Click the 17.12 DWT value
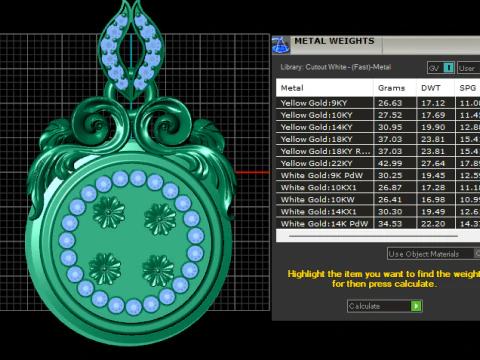The width and height of the screenshot is (480, 360). click(433, 103)
